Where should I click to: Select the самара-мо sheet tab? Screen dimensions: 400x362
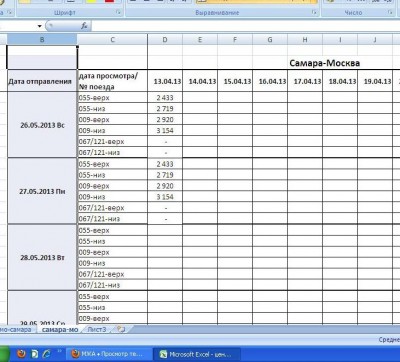(x=60, y=329)
